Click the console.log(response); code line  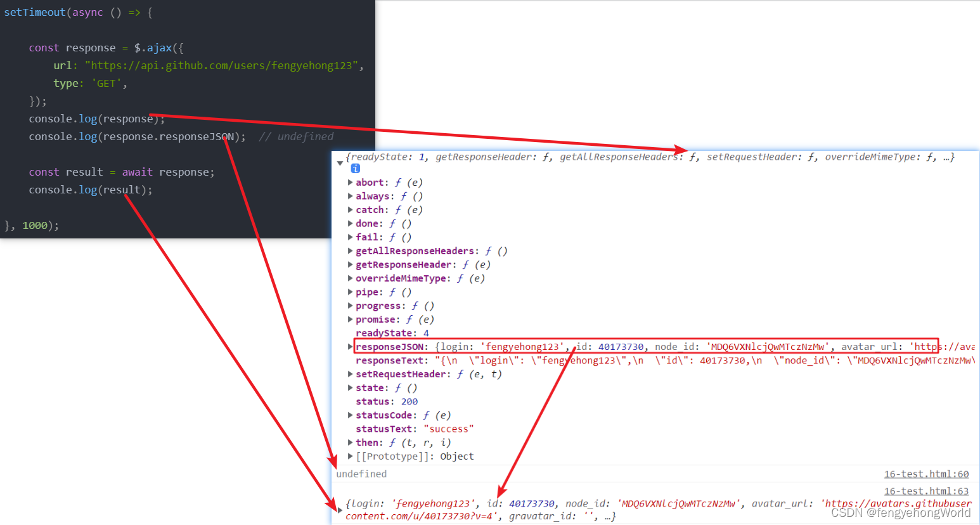(96, 119)
